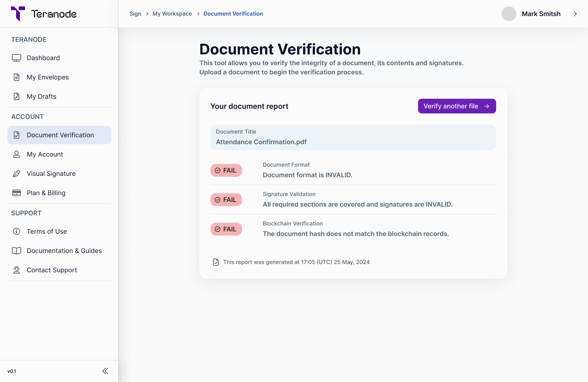Click the report generated document icon

(x=216, y=262)
